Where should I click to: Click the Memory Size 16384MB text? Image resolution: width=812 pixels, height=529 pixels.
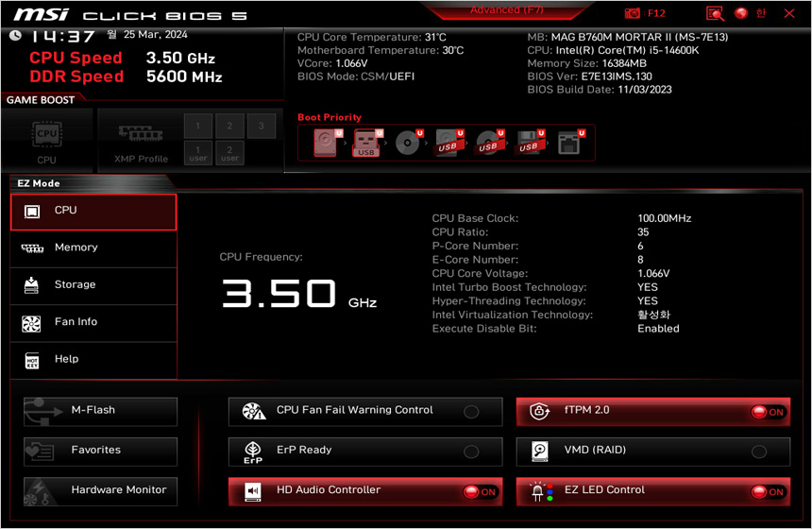586,63
